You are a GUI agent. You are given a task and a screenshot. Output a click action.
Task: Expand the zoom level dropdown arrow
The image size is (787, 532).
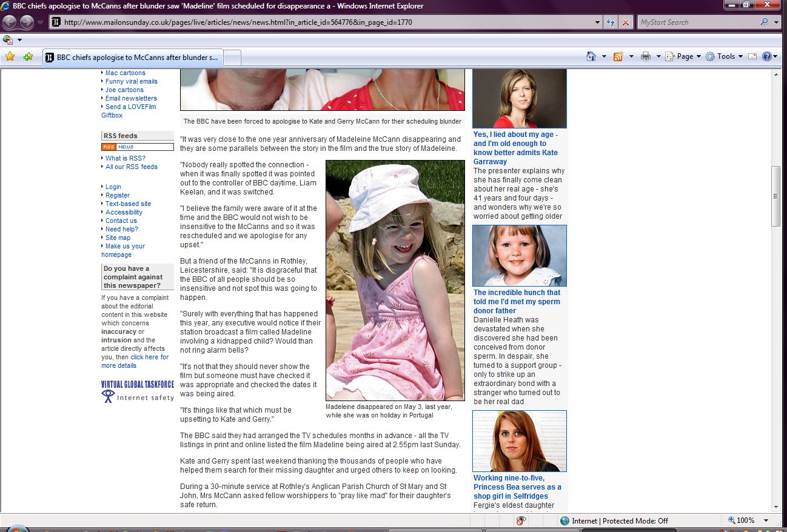[x=766, y=520]
